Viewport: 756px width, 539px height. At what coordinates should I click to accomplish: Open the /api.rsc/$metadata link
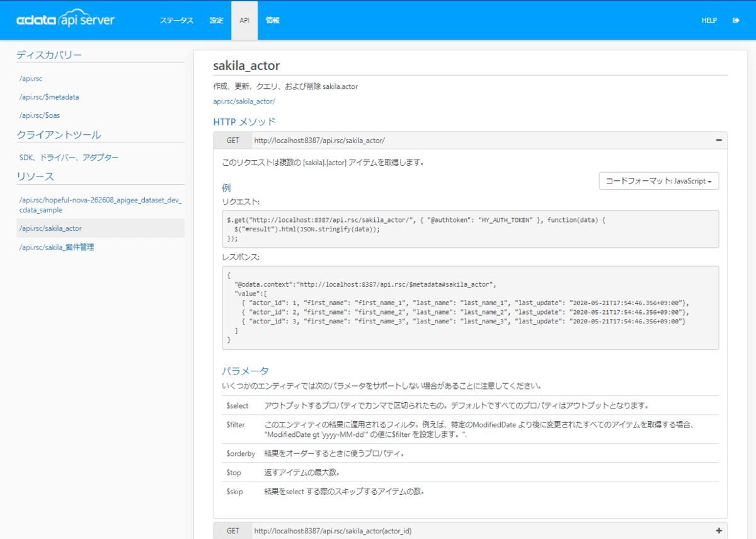pyautogui.click(x=49, y=97)
